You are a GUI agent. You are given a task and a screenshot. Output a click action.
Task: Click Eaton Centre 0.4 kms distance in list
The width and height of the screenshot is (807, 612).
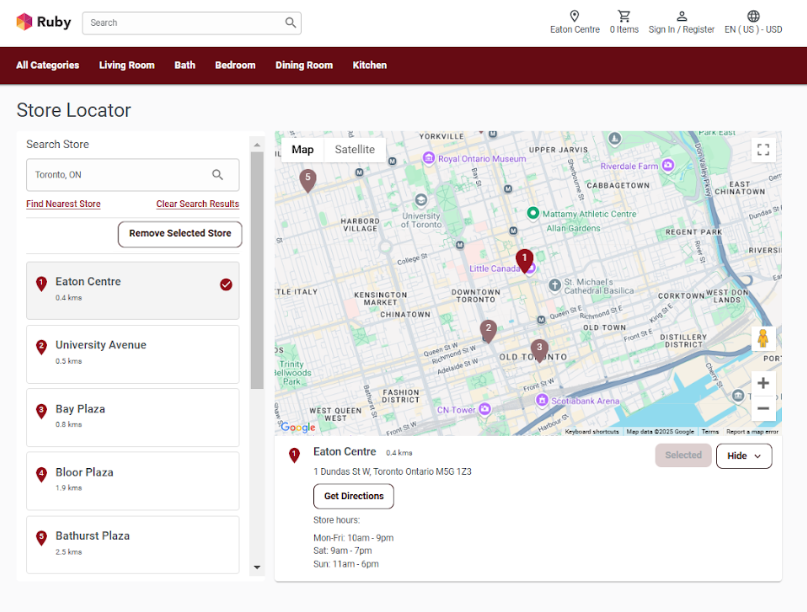point(68,298)
